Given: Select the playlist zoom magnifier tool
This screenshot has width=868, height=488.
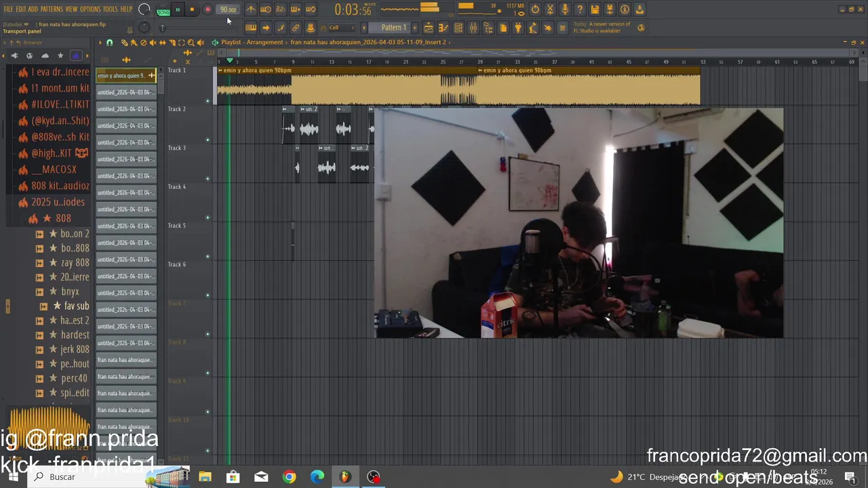Looking at the screenshot, I should pyautogui.click(x=191, y=43).
